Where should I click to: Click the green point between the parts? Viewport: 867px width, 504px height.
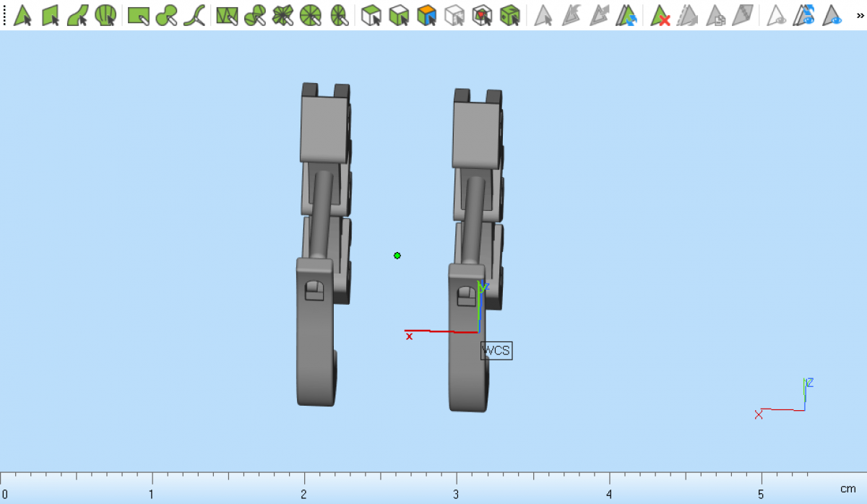tap(397, 256)
